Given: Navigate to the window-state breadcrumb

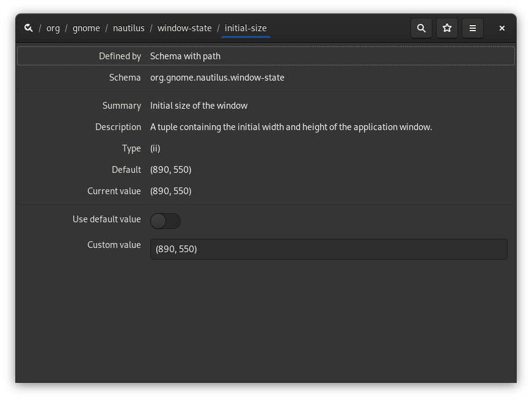Looking at the screenshot, I should [x=184, y=28].
